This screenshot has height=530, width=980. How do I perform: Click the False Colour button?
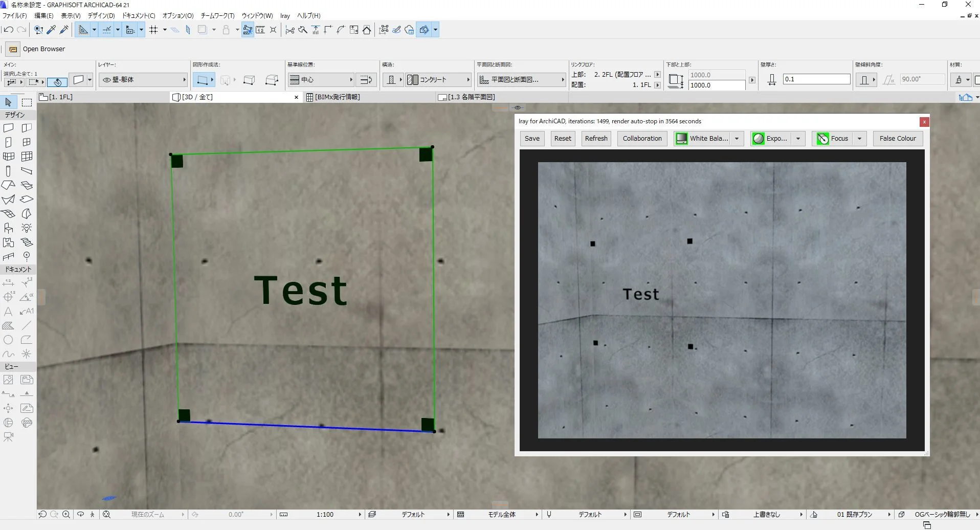point(898,139)
